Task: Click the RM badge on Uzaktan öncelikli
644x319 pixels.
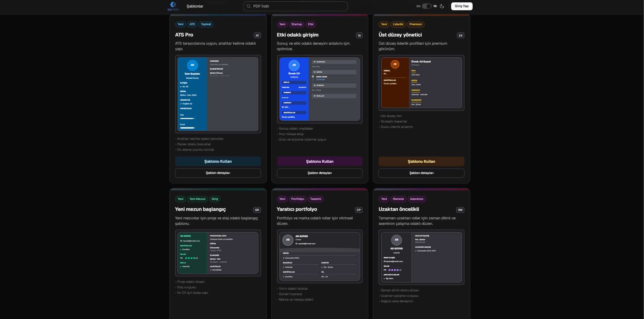Action: (460, 210)
